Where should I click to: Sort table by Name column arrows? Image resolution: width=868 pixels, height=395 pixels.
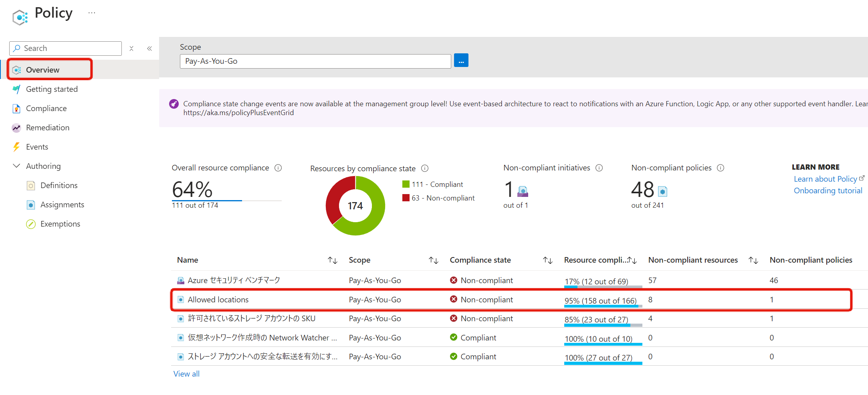tap(333, 260)
